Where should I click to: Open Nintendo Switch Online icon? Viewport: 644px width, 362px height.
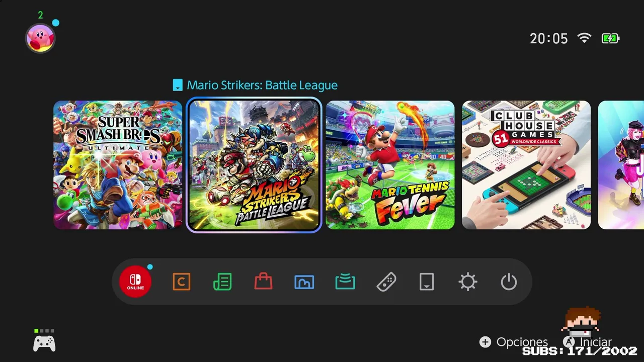point(135,282)
